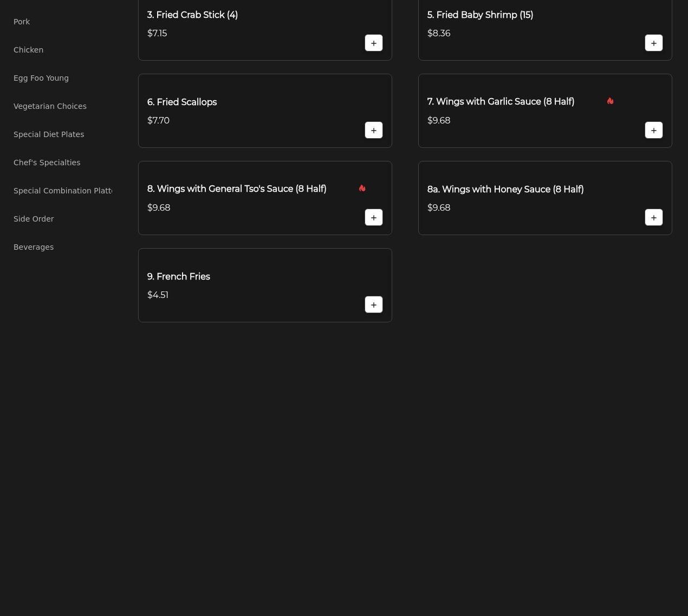Click plus button for Fried Scallops

coord(373,131)
